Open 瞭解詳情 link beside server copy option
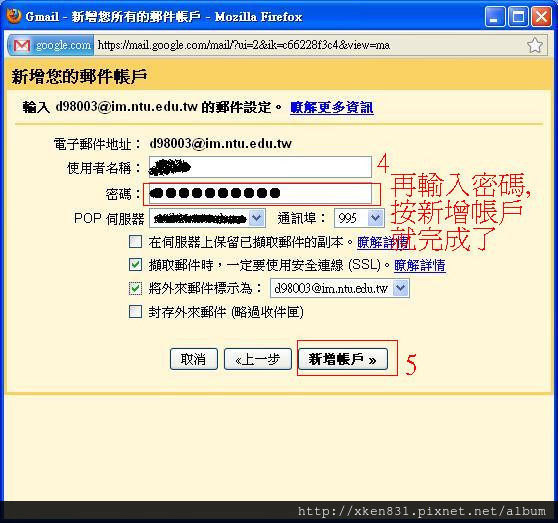 383,242
